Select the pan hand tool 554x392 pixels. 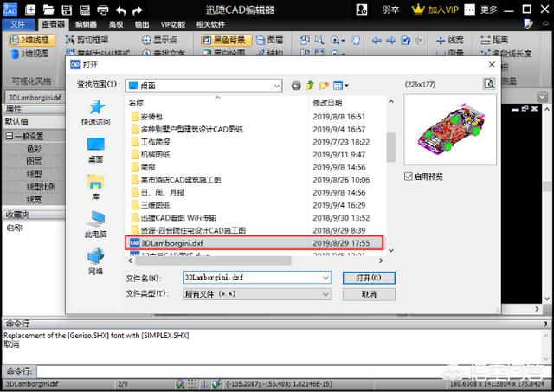pyautogui.click(x=356, y=41)
